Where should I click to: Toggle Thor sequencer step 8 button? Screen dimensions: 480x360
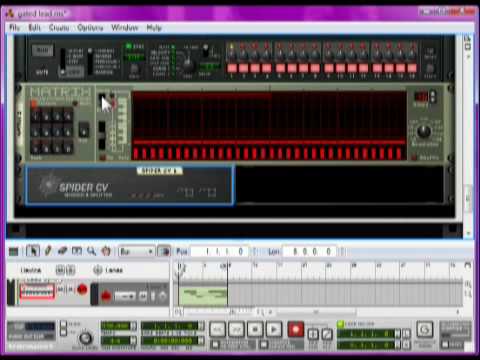pyautogui.click(x=315, y=68)
